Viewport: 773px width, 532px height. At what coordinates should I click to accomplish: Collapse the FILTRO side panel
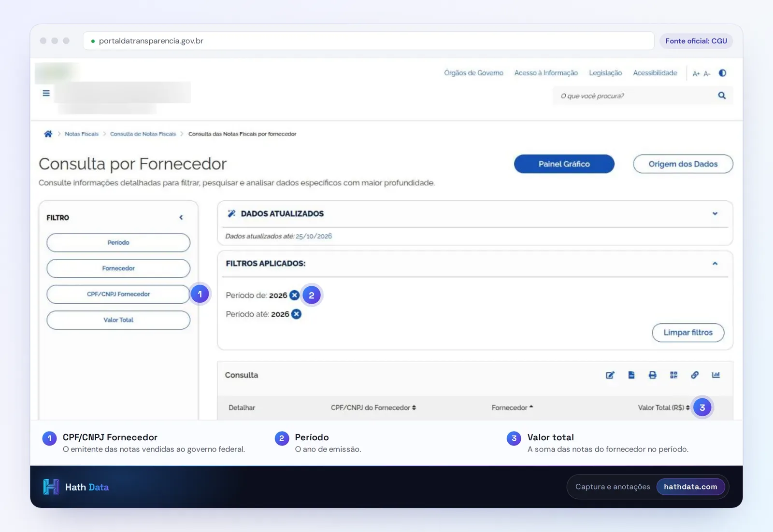click(x=181, y=218)
